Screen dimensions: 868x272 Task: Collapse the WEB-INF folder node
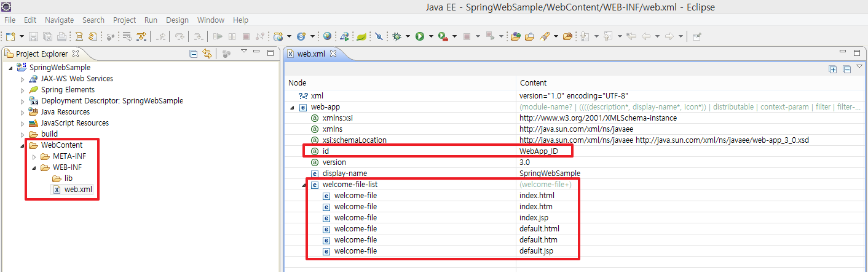pos(34,167)
